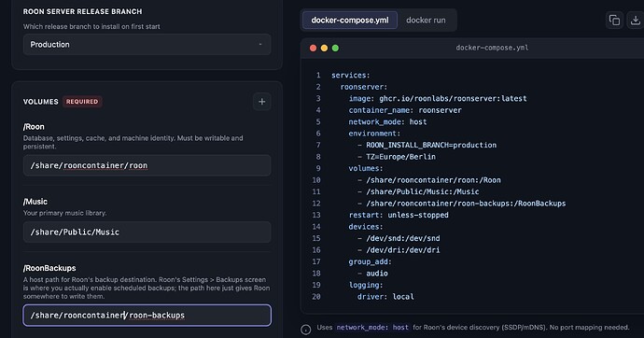The width and height of the screenshot is (644, 338).
Task: Click the TZ=Europe/Berlin line
Action: coord(397,157)
